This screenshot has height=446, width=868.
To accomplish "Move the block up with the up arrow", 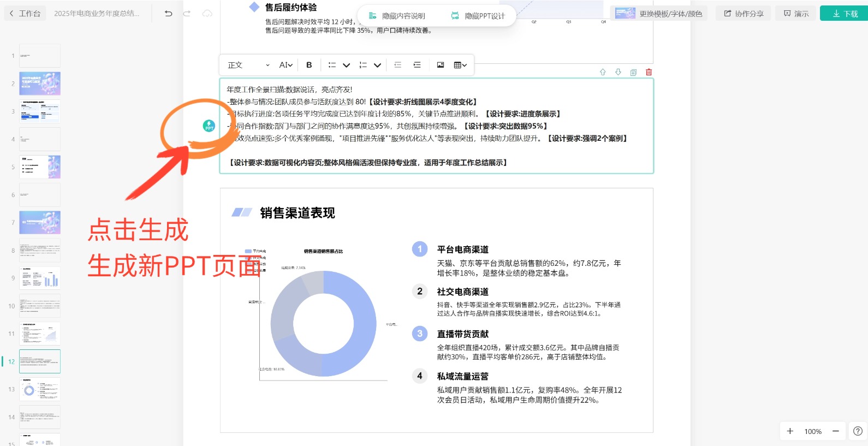I will [x=603, y=72].
